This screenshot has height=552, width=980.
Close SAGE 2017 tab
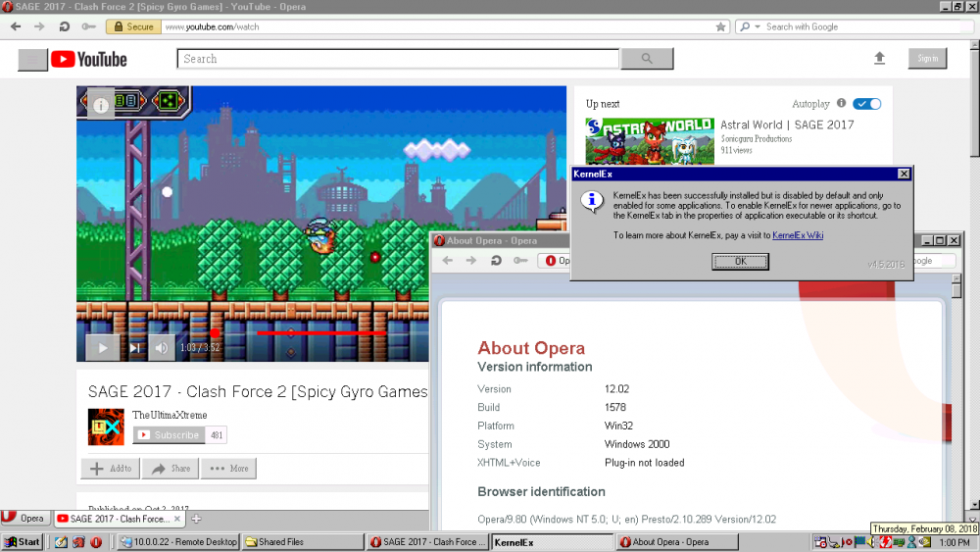pyautogui.click(x=176, y=519)
